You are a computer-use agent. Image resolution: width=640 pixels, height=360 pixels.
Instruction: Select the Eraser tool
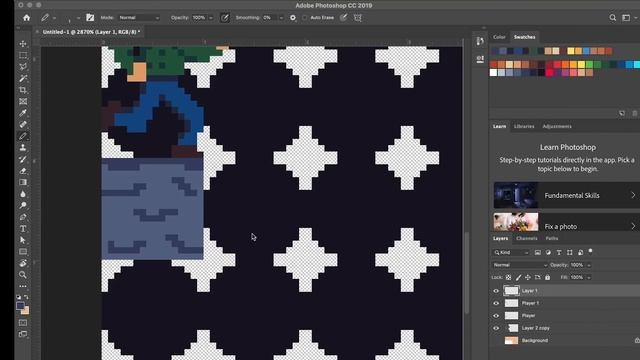coord(23,171)
